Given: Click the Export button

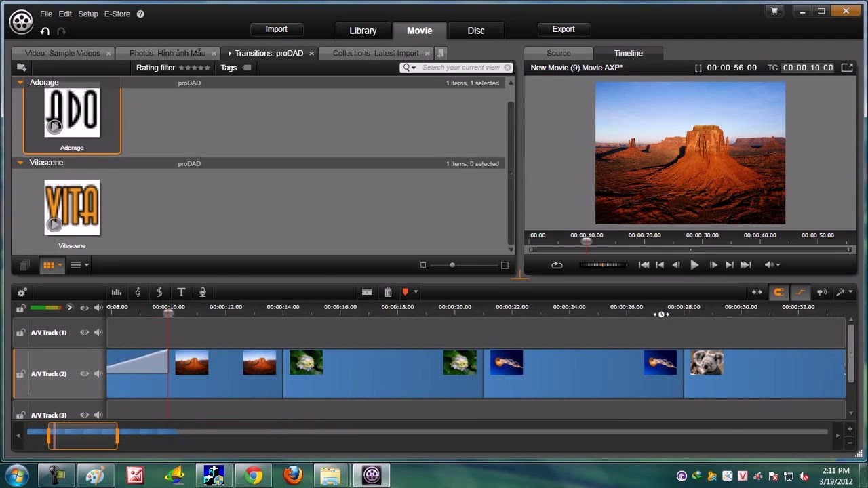Looking at the screenshot, I should pos(564,29).
